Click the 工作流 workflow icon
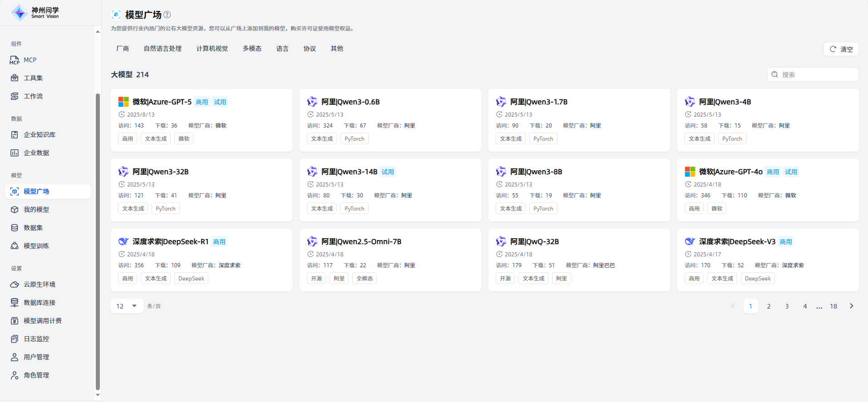This screenshot has width=868, height=402. [15, 96]
